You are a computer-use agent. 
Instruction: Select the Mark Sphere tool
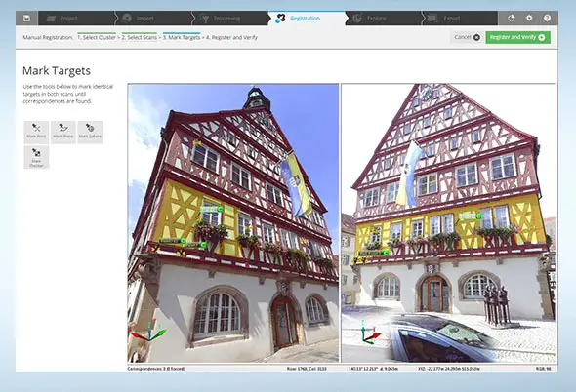(90, 132)
